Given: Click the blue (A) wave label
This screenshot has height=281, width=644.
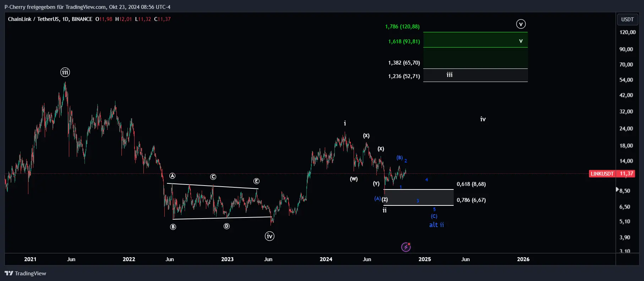Looking at the screenshot, I should [x=377, y=198].
